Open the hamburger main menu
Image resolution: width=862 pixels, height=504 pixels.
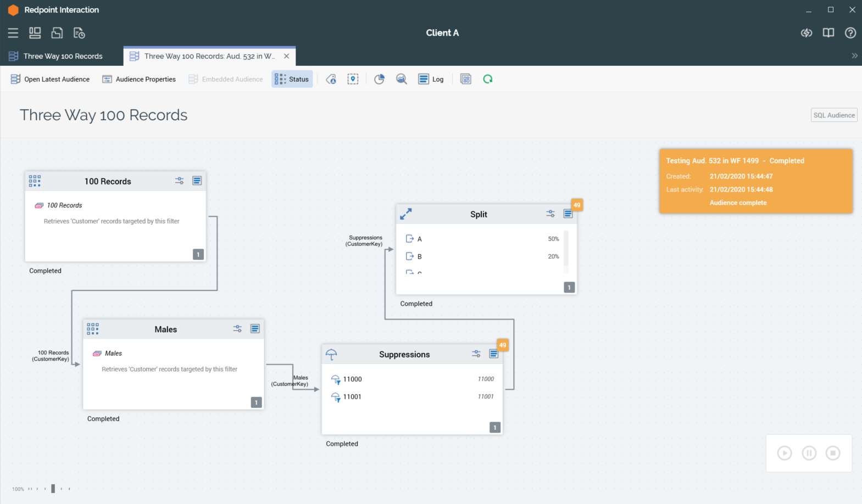click(x=13, y=33)
